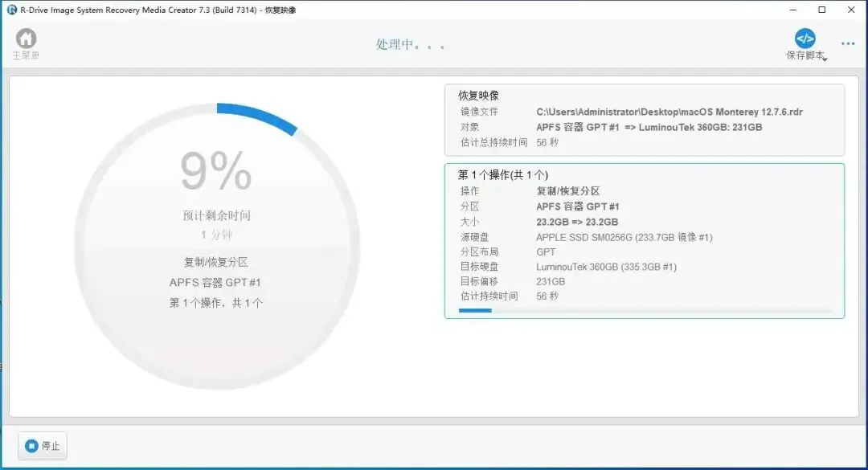Maximize the R-Drive Image window
The image size is (868, 470).
point(822,10)
